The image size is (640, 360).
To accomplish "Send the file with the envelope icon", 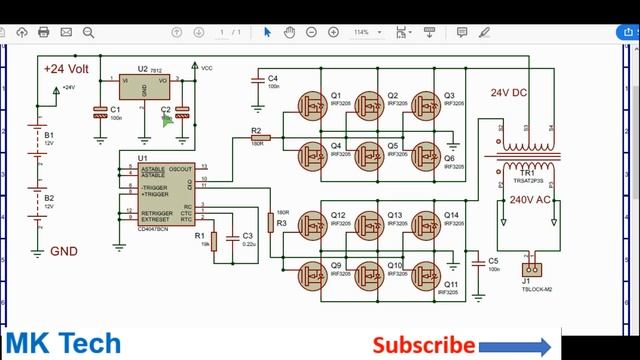I will point(66,32).
